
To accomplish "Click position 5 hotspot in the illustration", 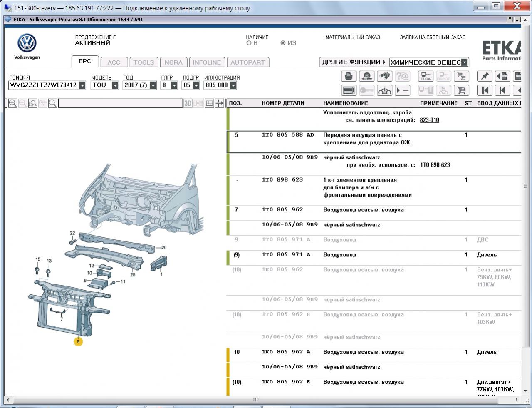I will click(x=78, y=341).
